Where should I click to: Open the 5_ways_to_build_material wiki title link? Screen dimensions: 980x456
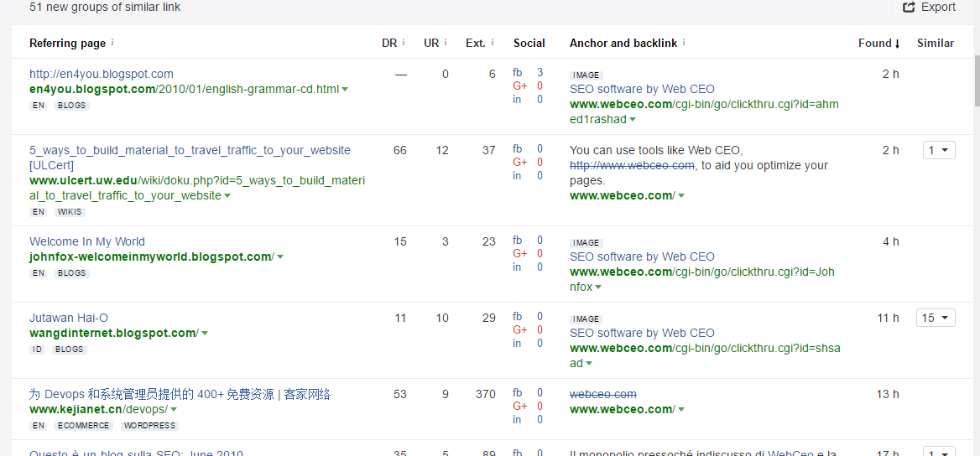[x=190, y=158]
